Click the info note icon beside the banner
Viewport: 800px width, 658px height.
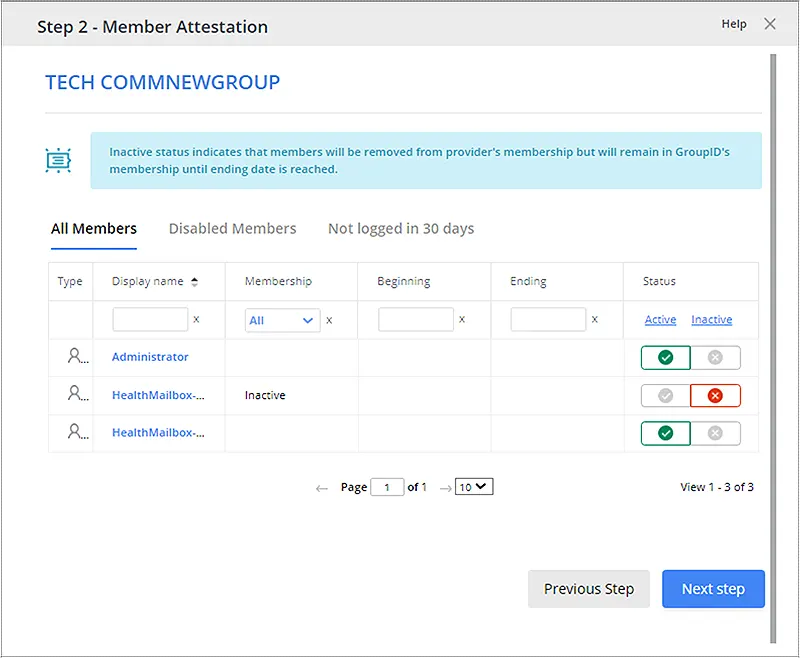tap(58, 161)
